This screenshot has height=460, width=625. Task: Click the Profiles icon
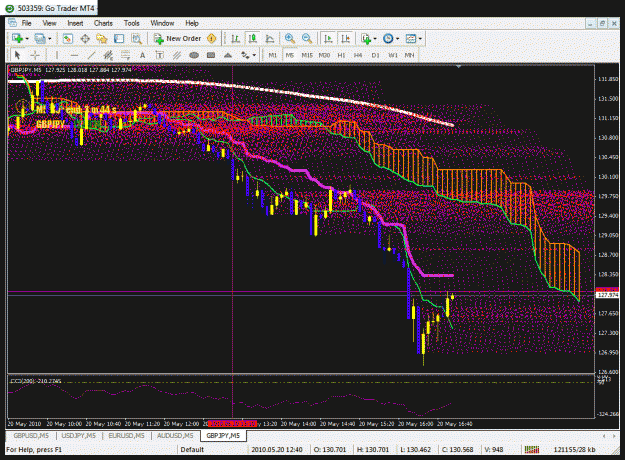click(x=39, y=39)
